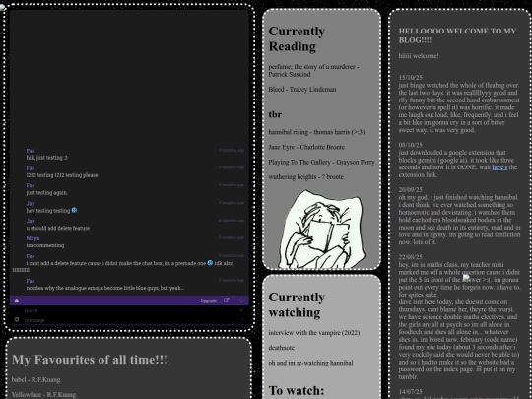Click Jay's name above 'hey testing testing'
The height and width of the screenshot is (399, 532).
(x=31, y=204)
